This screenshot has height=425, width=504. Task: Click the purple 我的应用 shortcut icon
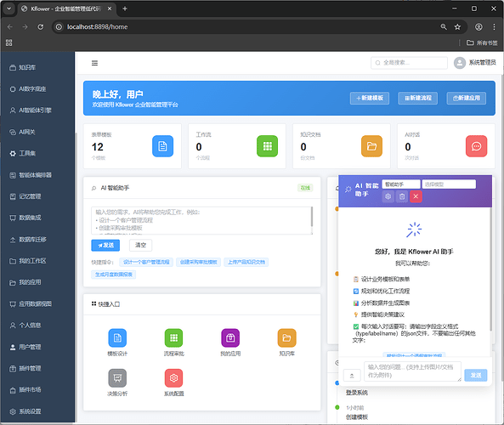pyautogui.click(x=230, y=338)
